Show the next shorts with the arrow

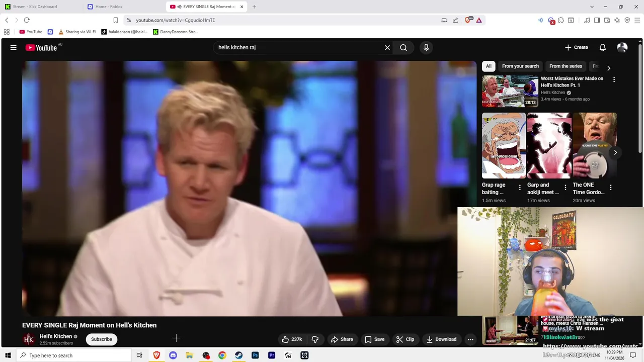615,152
